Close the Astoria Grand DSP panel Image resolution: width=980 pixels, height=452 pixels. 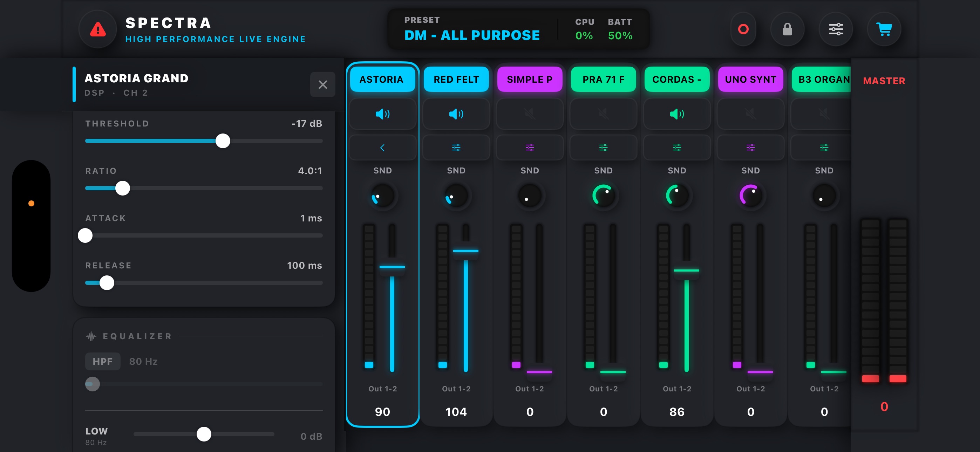(x=322, y=84)
